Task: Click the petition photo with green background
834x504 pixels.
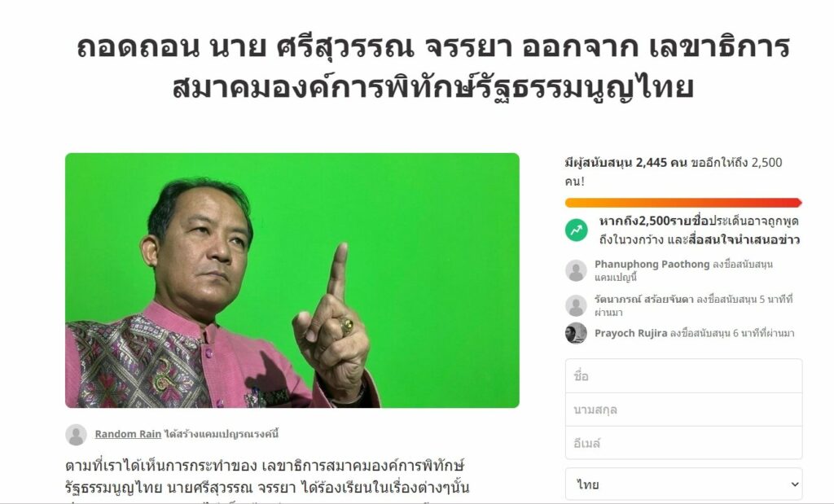Action: 292,280
